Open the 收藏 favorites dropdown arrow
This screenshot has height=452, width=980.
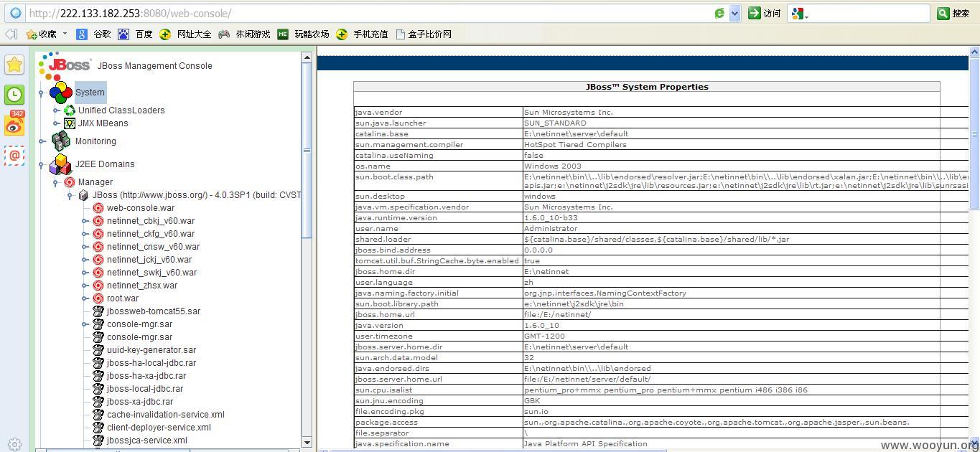pyautogui.click(x=65, y=34)
